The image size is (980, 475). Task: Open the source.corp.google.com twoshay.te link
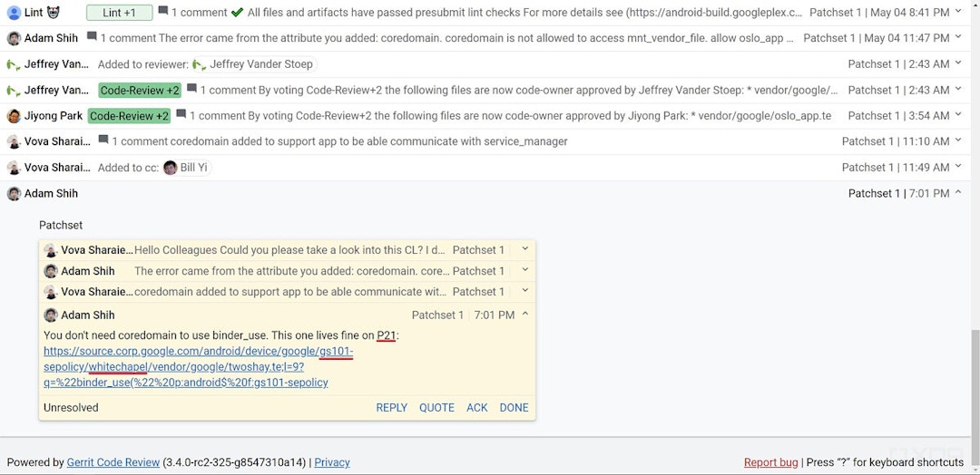tap(198, 366)
